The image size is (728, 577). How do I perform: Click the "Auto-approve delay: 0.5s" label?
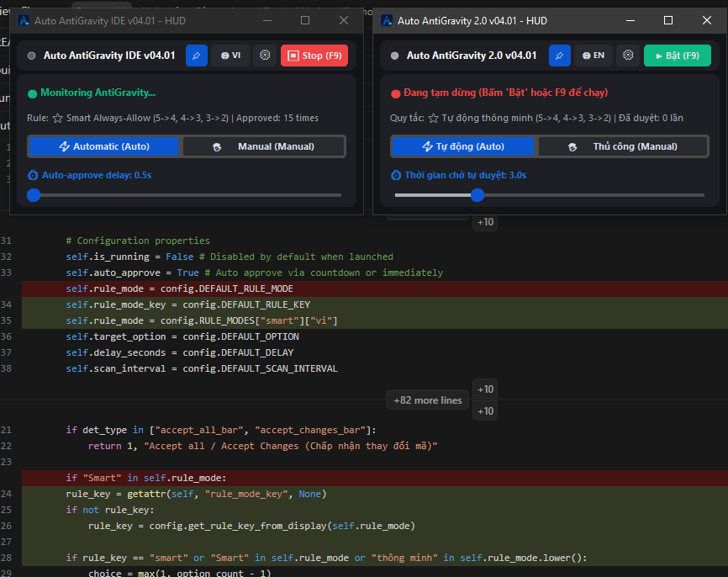point(97,175)
